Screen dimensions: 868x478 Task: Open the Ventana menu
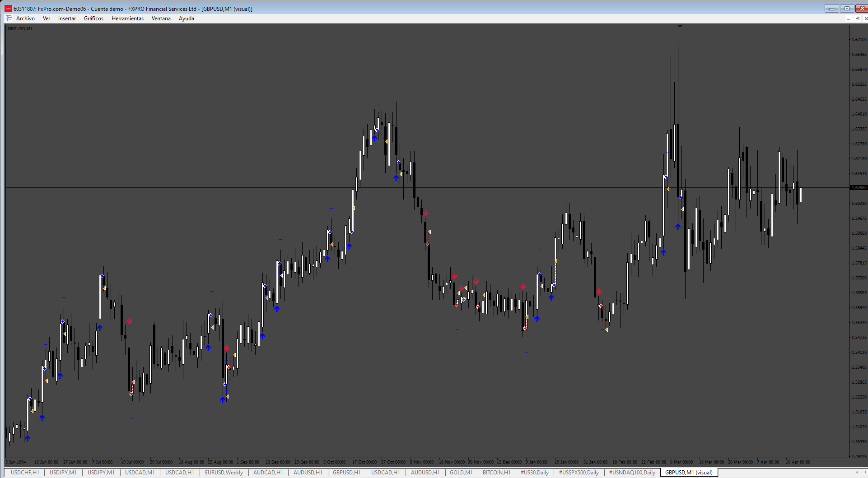click(x=161, y=19)
